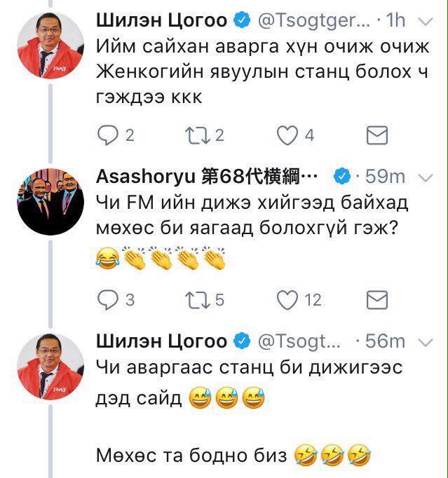Open the @Tsogt... handle on third tweet

pyautogui.click(x=299, y=341)
